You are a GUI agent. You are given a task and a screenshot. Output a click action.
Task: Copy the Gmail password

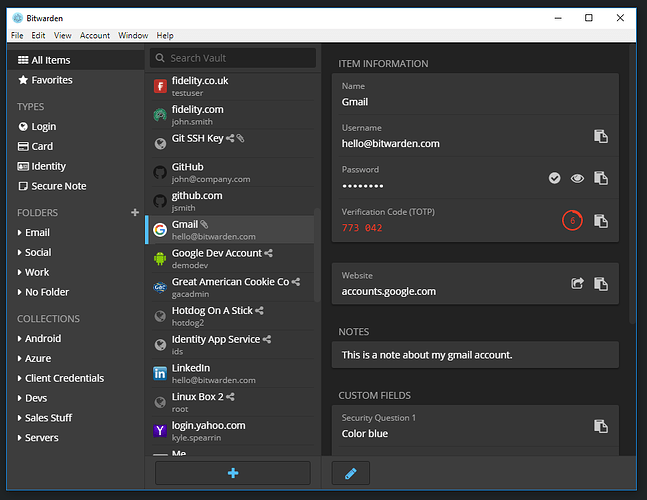(600, 178)
